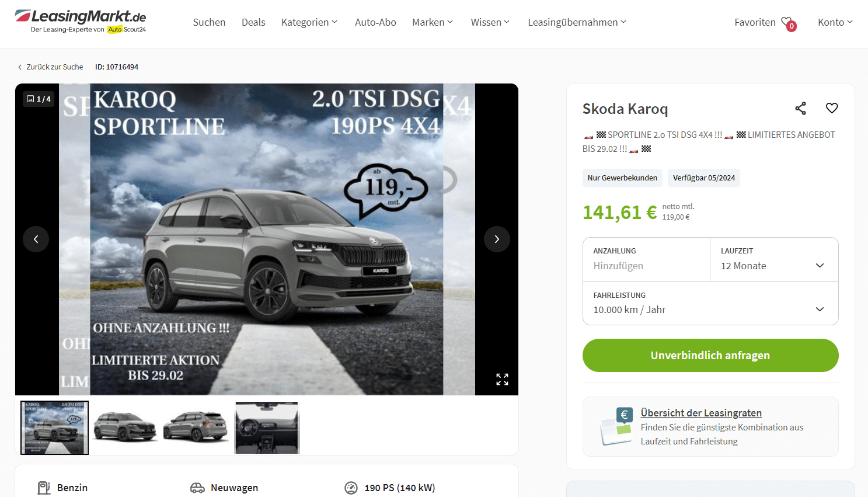Open the gallery in fullscreen view
Screen dimensions: 868x497
502,379
